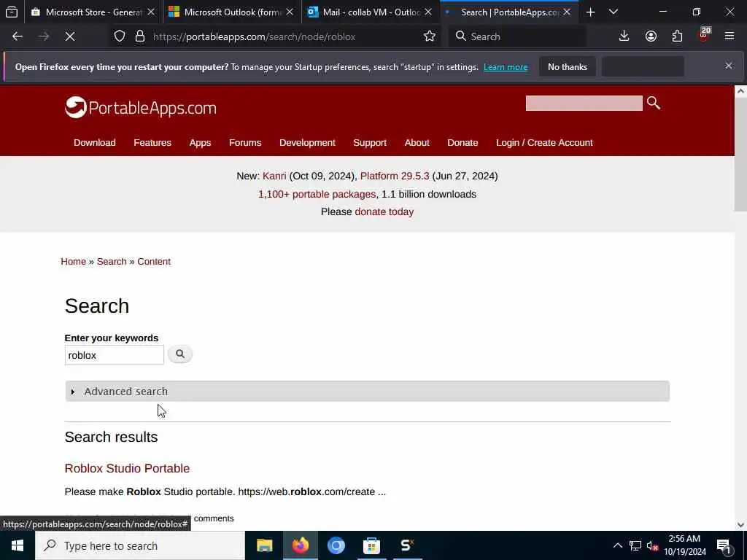The height and width of the screenshot is (560, 747).
Task: Open the Donate menu item
Action: point(462,143)
